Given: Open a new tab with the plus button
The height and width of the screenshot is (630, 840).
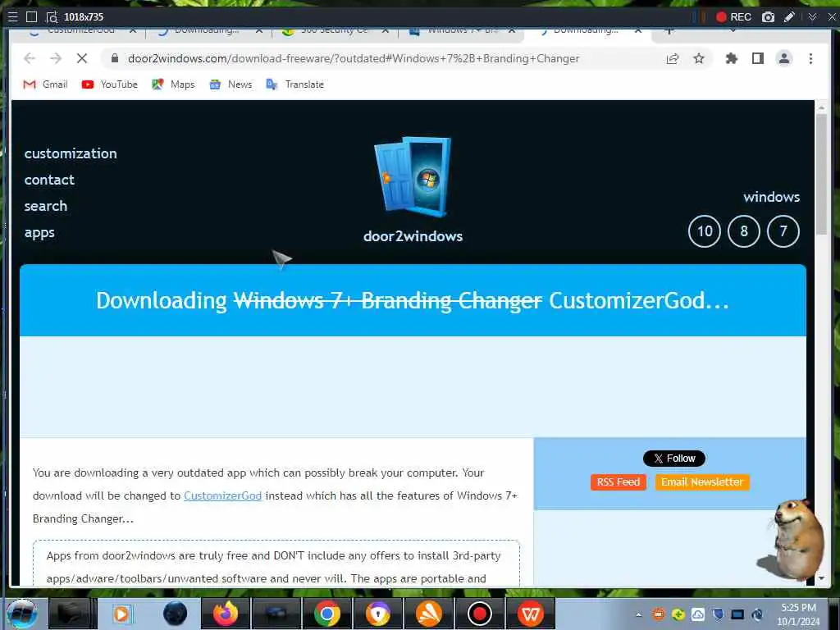Looking at the screenshot, I should click(x=669, y=31).
